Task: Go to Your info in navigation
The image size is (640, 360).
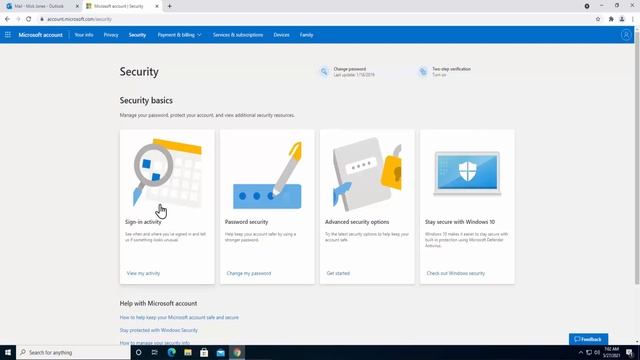Action: (x=84, y=35)
